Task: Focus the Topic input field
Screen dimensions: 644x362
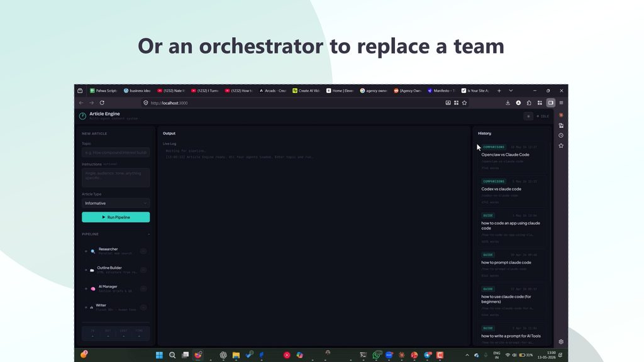Action: 116,152
